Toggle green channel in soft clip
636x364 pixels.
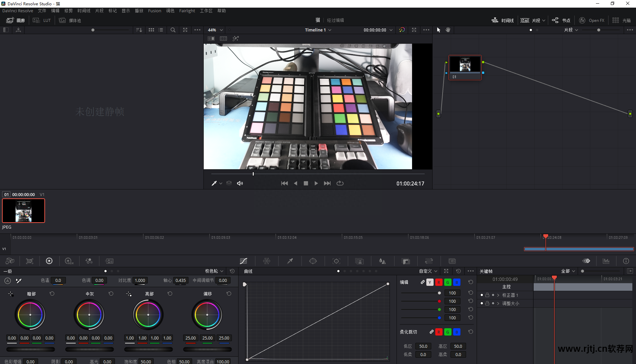[448, 332]
